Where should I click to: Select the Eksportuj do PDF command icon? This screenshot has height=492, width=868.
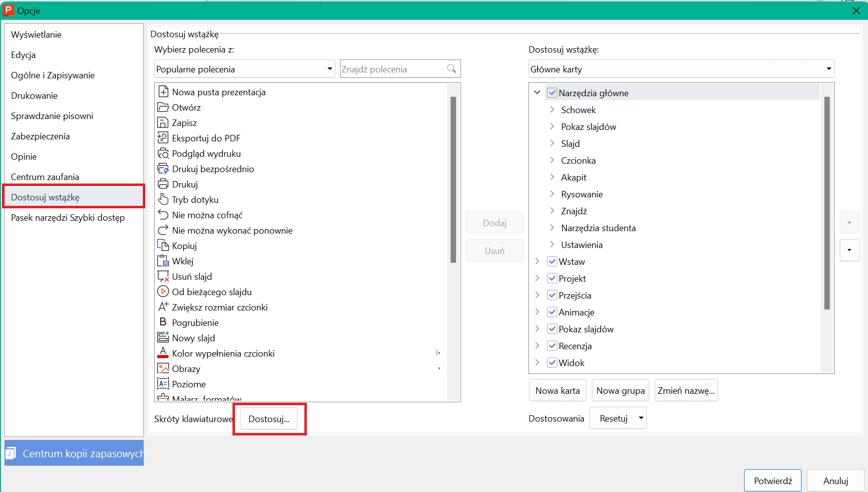[x=163, y=138]
